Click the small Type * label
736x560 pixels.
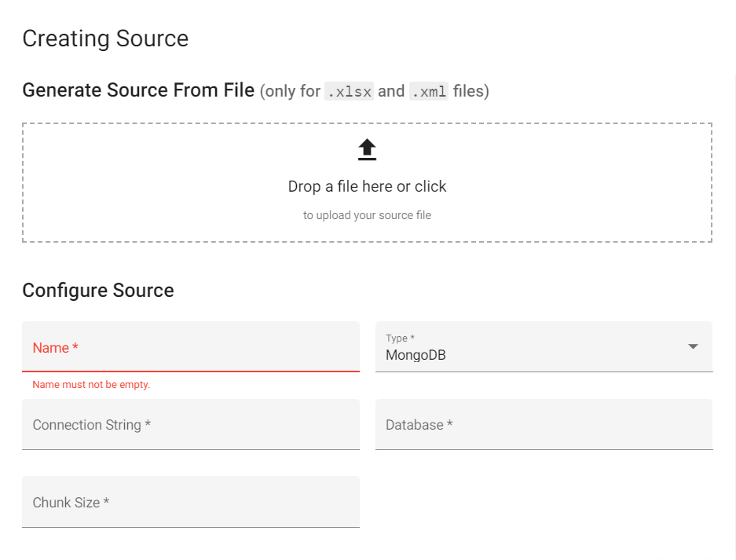[x=400, y=338]
